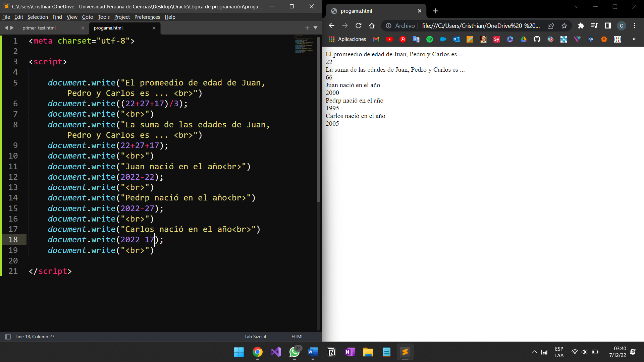Open the View menu

(72, 17)
